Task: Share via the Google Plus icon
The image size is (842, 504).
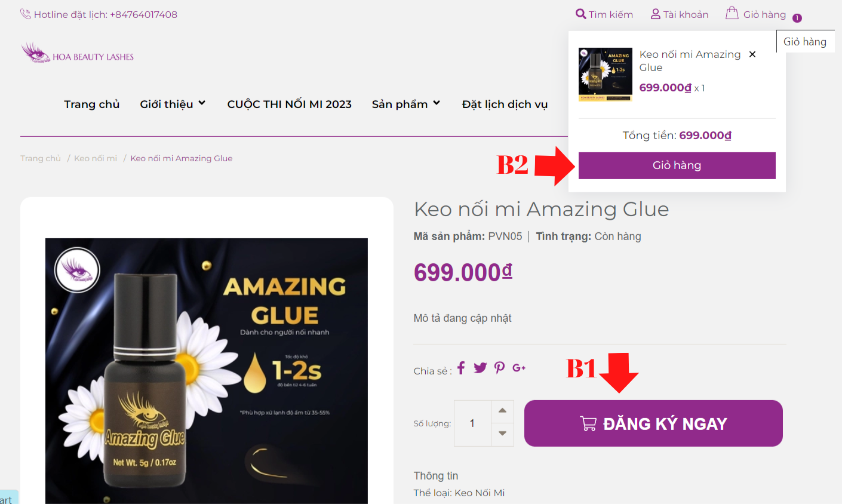Action: click(x=519, y=368)
